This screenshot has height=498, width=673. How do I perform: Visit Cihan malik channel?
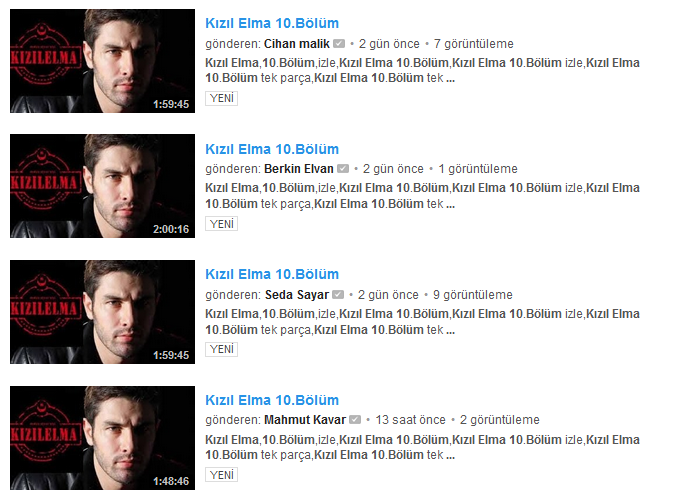point(297,44)
